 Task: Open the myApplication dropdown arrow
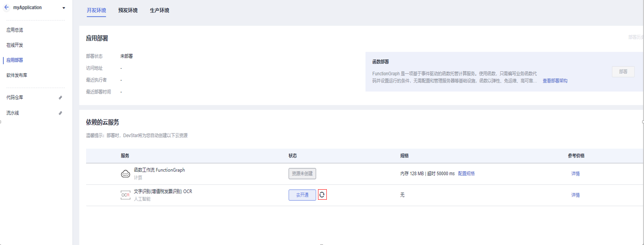[64, 8]
